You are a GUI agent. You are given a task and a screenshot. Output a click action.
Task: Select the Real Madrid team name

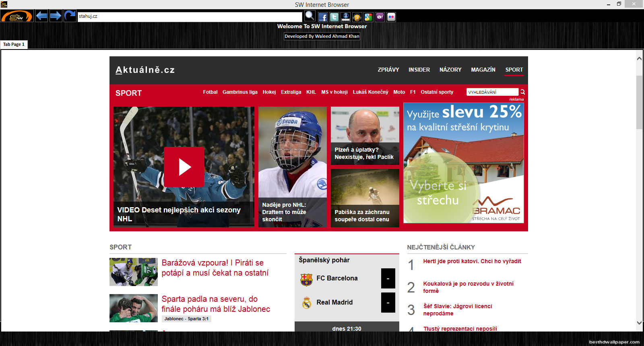[x=334, y=302]
